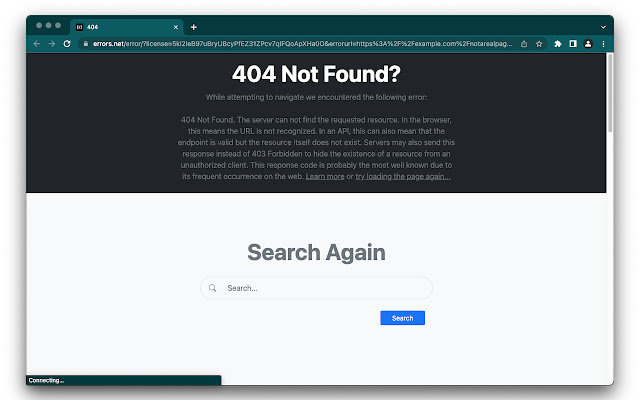Image resolution: width=640 pixels, height=400 pixels.
Task: Click the blue Search button
Action: tap(402, 318)
